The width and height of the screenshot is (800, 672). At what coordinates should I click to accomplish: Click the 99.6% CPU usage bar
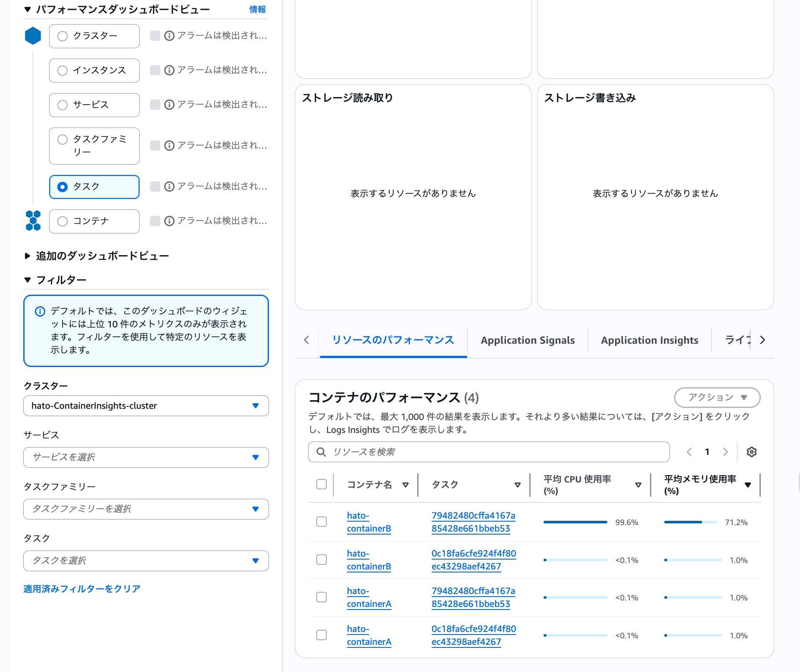pyautogui.click(x=576, y=521)
